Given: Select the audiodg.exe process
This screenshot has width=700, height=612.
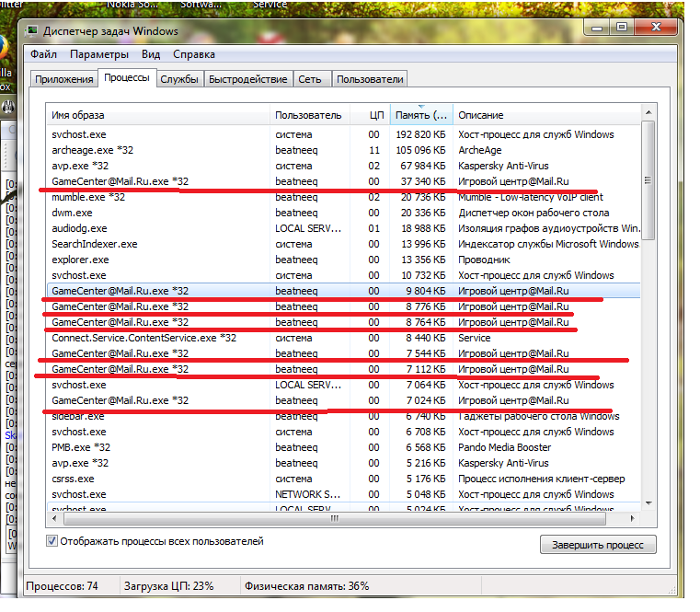Looking at the screenshot, I should click(344, 228).
